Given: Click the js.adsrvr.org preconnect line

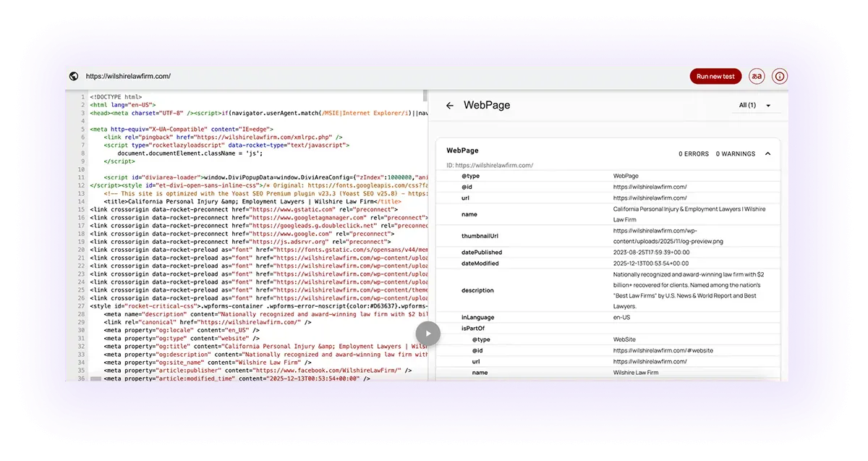Looking at the screenshot, I should (x=240, y=242).
